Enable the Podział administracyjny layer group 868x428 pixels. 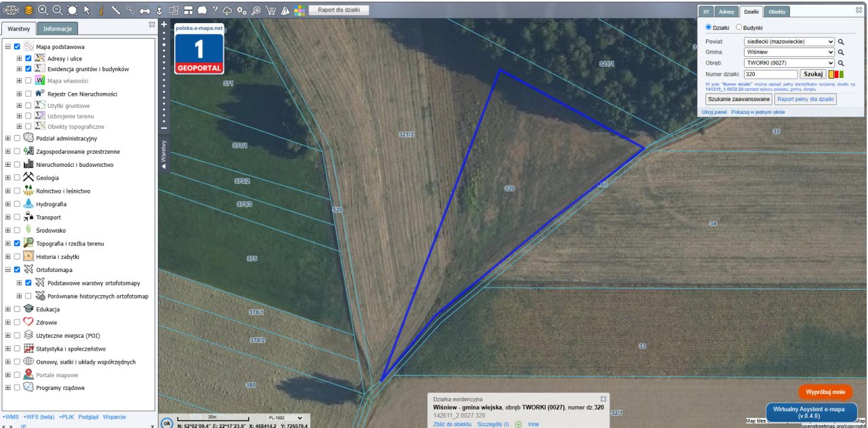(x=17, y=138)
